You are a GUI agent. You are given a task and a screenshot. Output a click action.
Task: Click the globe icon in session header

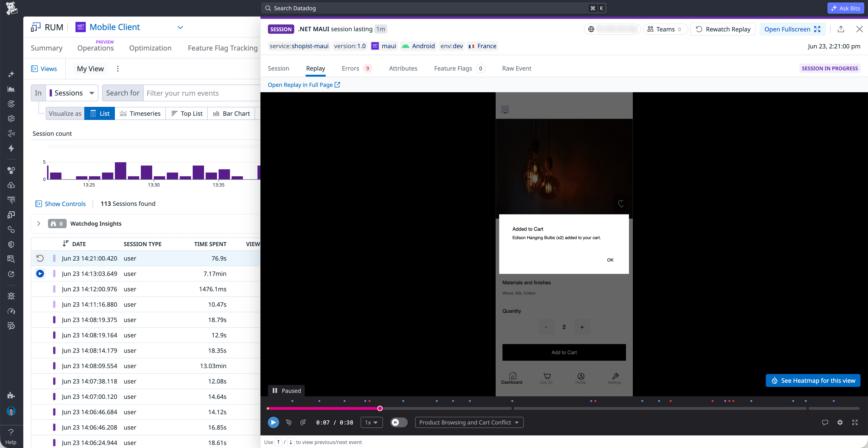coord(591,29)
